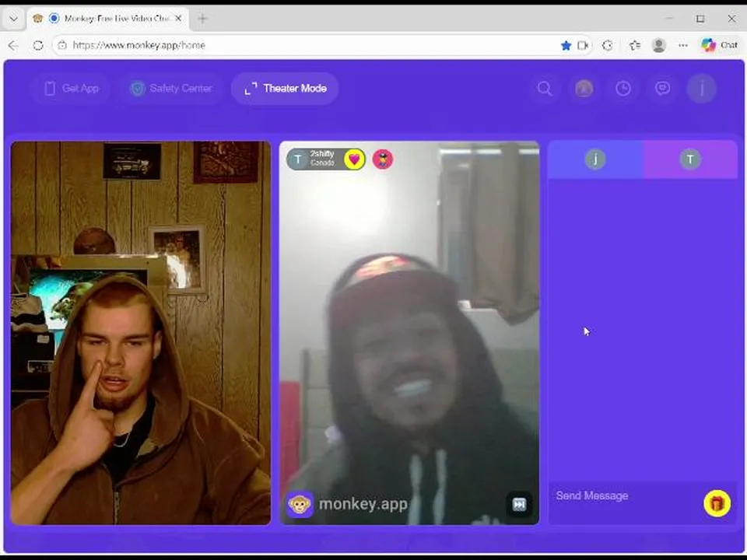Expand the tab actions dropdown chevron
Screen dimensions: 747x560
pyautogui.click(x=13, y=19)
